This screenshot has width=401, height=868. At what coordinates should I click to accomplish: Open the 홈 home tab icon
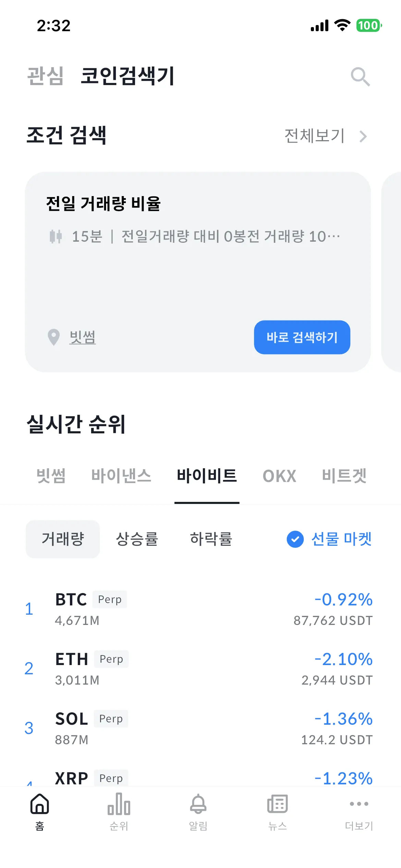click(40, 804)
